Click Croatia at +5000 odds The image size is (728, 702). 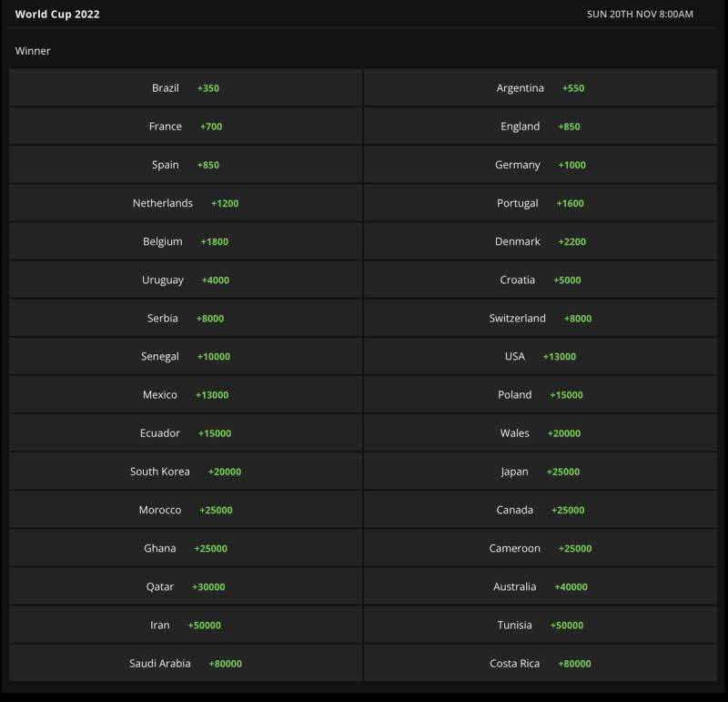(541, 280)
